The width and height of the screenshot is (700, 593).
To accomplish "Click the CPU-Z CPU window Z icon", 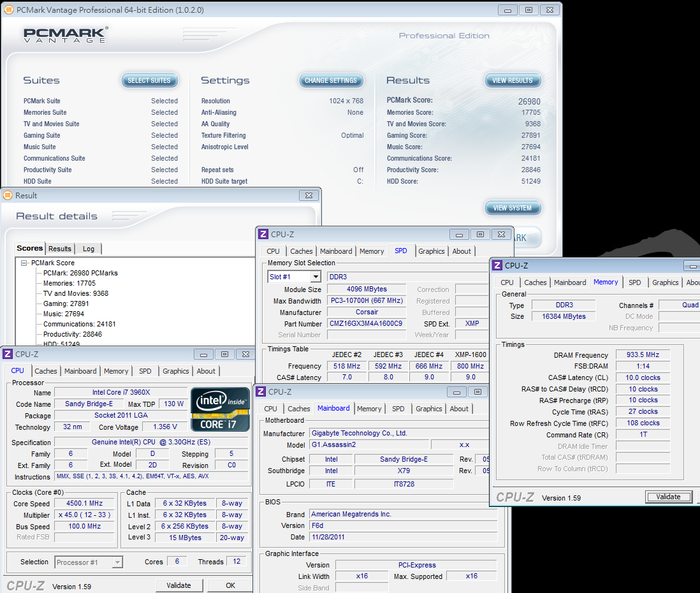I will tap(8, 354).
